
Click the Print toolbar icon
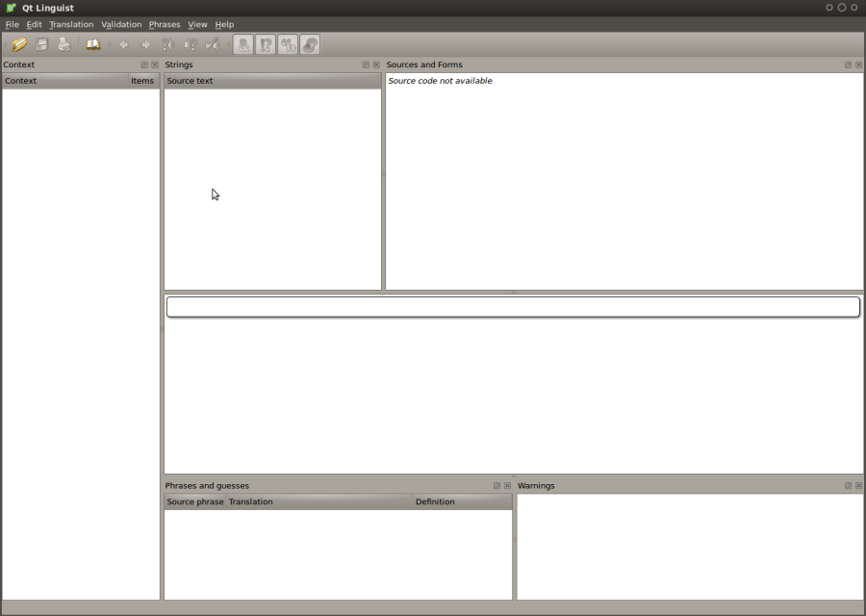tap(64, 44)
